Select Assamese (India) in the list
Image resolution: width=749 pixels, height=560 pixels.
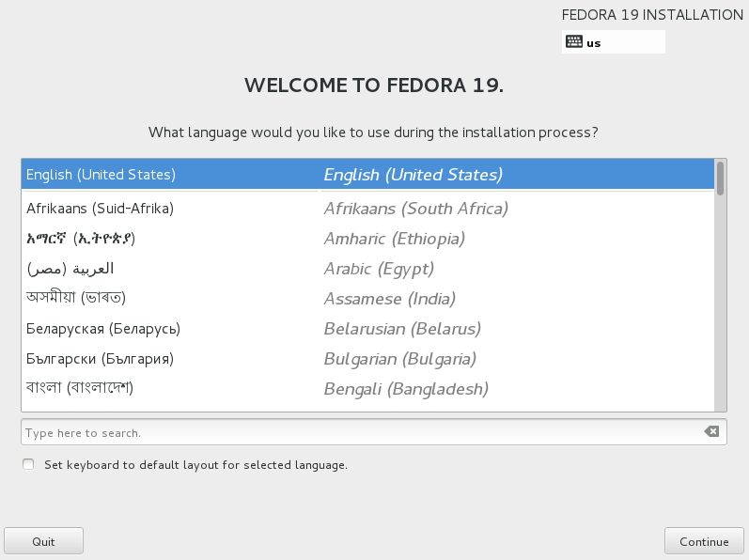pos(367,299)
